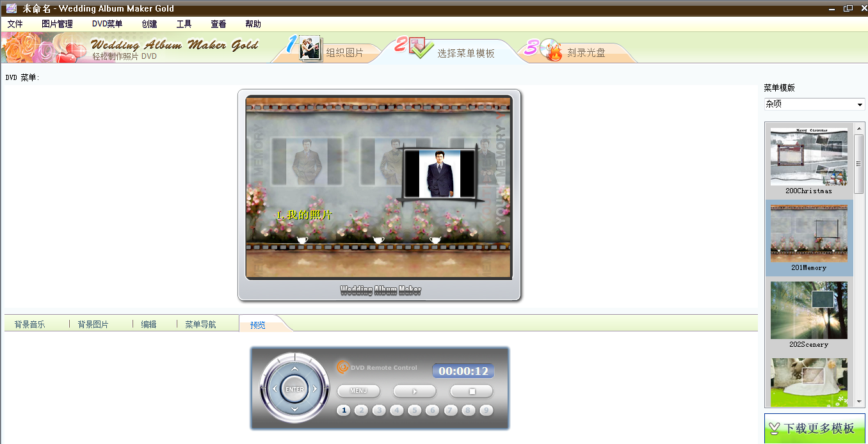Click the remote's left arrow
868x444 pixels.
pos(275,389)
